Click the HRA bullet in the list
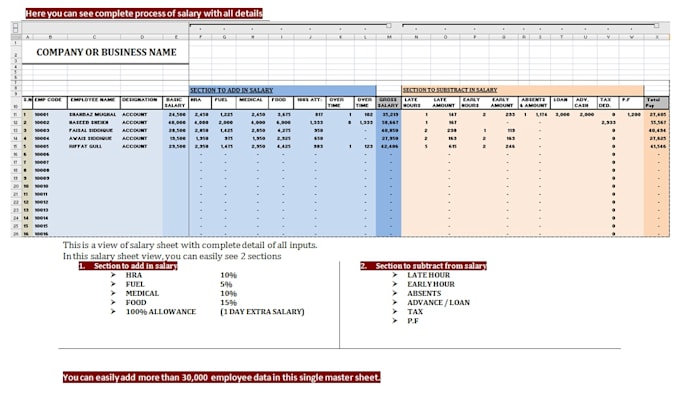680x402 pixels. [134, 275]
